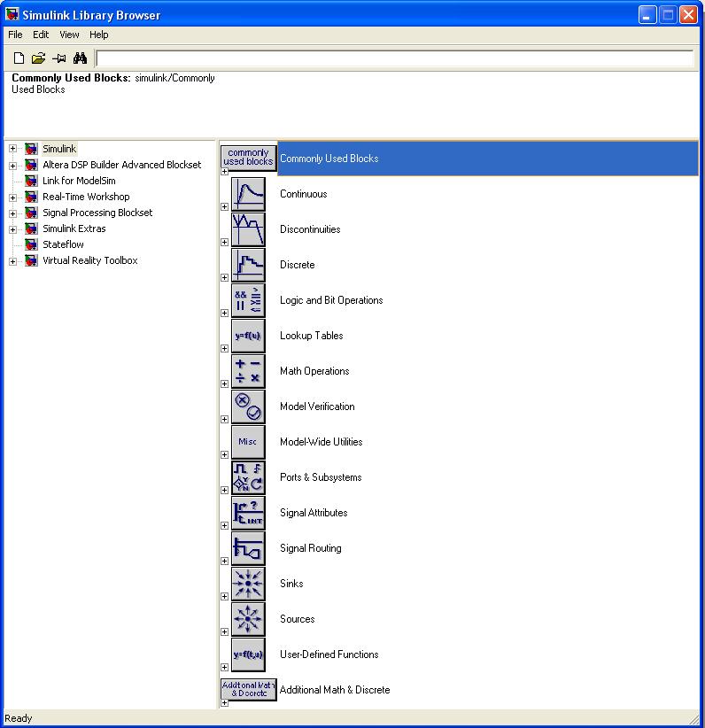Select the Math Operations icon
Image resolution: width=705 pixels, height=728 pixels.
(248, 371)
